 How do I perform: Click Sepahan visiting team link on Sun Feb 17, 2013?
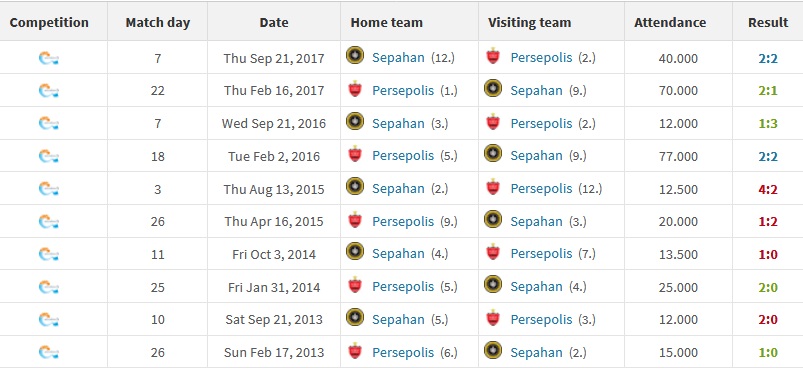coord(536,353)
